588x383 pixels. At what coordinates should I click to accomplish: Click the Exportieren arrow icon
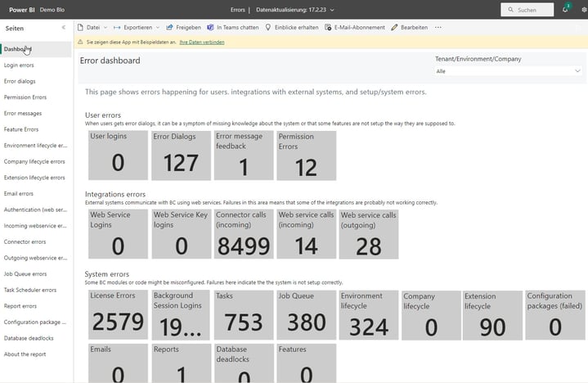[x=117, y=27]
